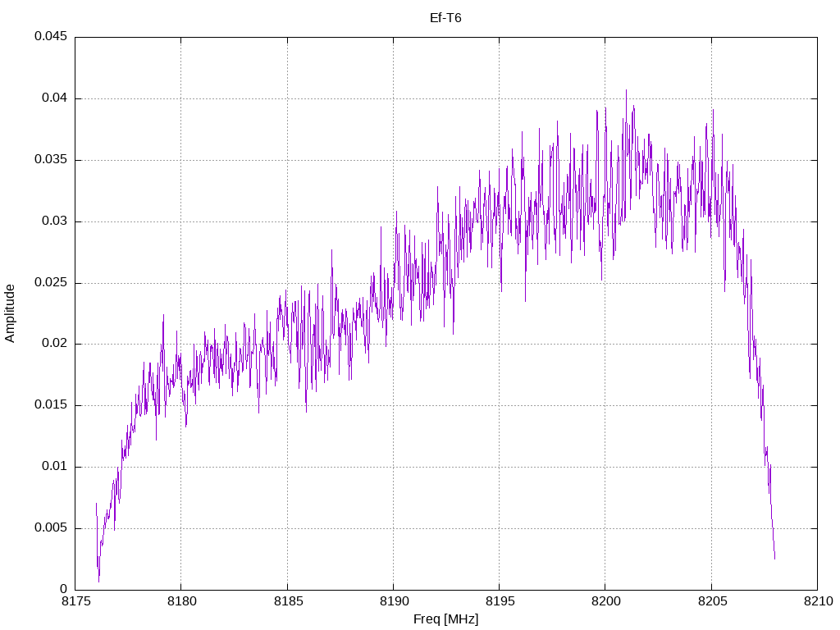This screenshot has width=840, height=630.
Task: Click the 0 y-axis tick label
Action: 64,589
